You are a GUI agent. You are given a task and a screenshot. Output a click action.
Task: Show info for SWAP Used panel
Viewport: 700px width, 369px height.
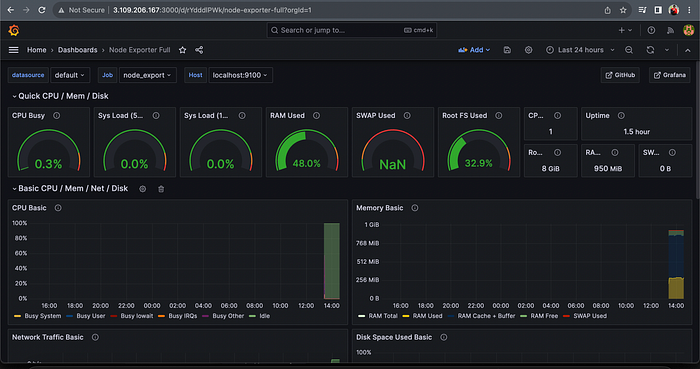pos(407,116)
